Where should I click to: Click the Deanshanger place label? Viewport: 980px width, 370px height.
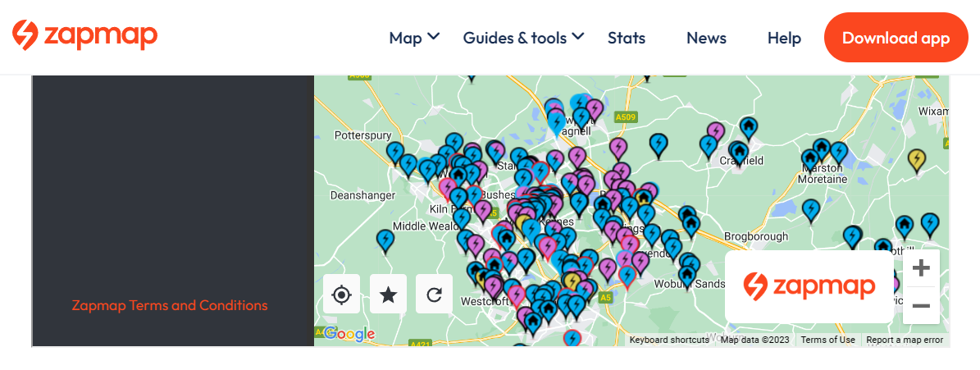pos(362,195)
